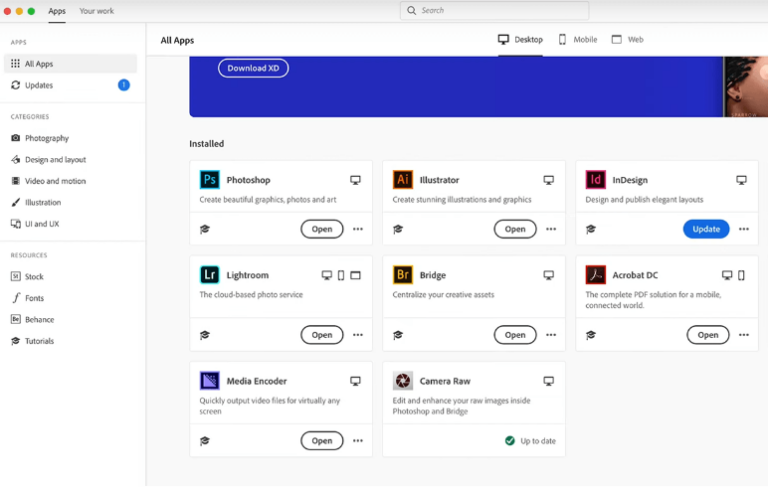Update InDesign with the blue button
The image size is (768, 489).
pyautogui.click(x=706, y=229)
